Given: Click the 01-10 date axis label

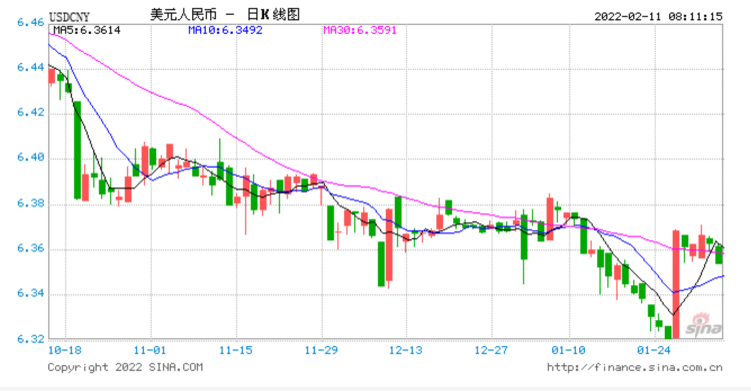Looking at the screenshot, I should coord(569,350).
